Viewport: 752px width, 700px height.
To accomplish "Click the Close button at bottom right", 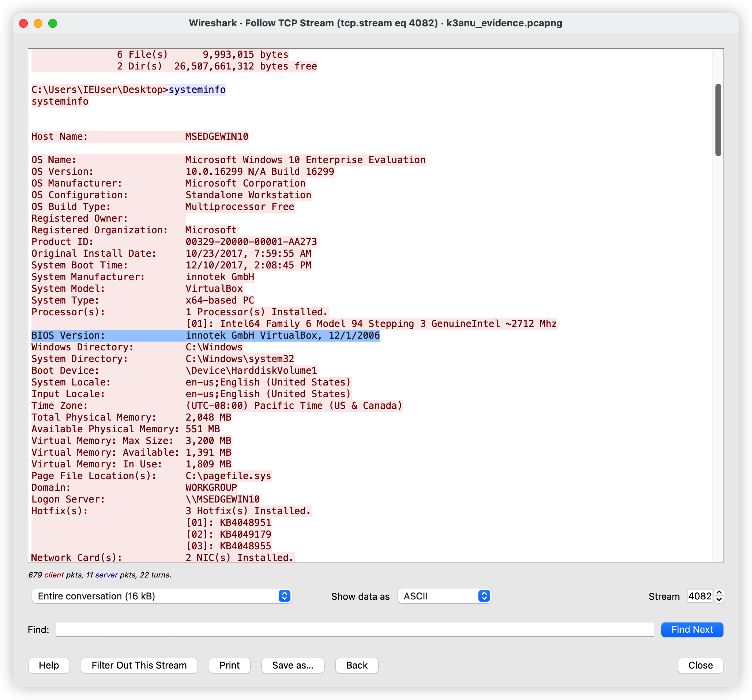I will 700,665.
